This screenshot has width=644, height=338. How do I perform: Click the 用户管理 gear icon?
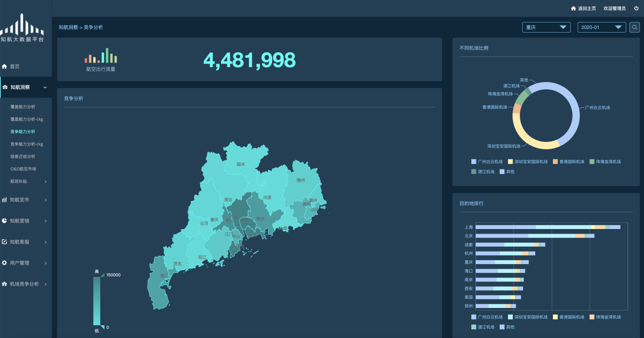tap(5, 263)
